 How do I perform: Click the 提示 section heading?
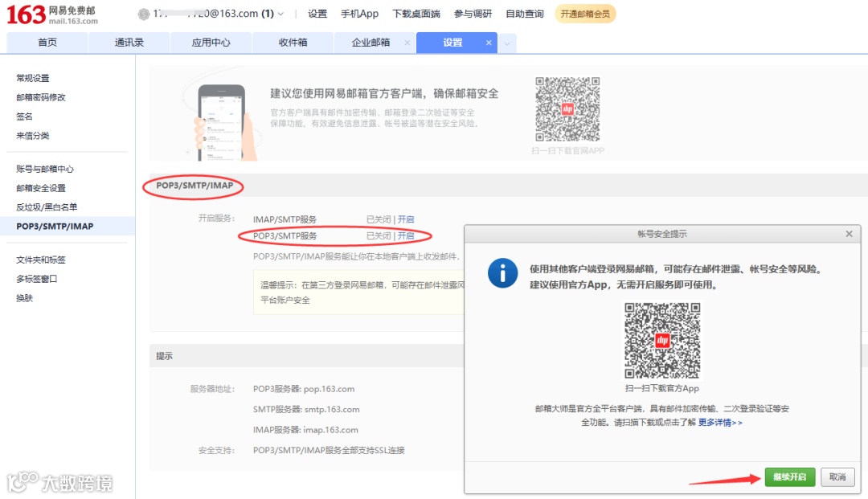coord(164,356)
